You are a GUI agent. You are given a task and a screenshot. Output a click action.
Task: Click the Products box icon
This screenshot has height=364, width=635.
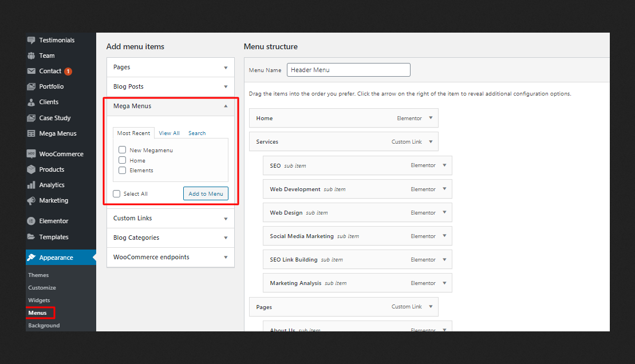click(x=31, y=169)
